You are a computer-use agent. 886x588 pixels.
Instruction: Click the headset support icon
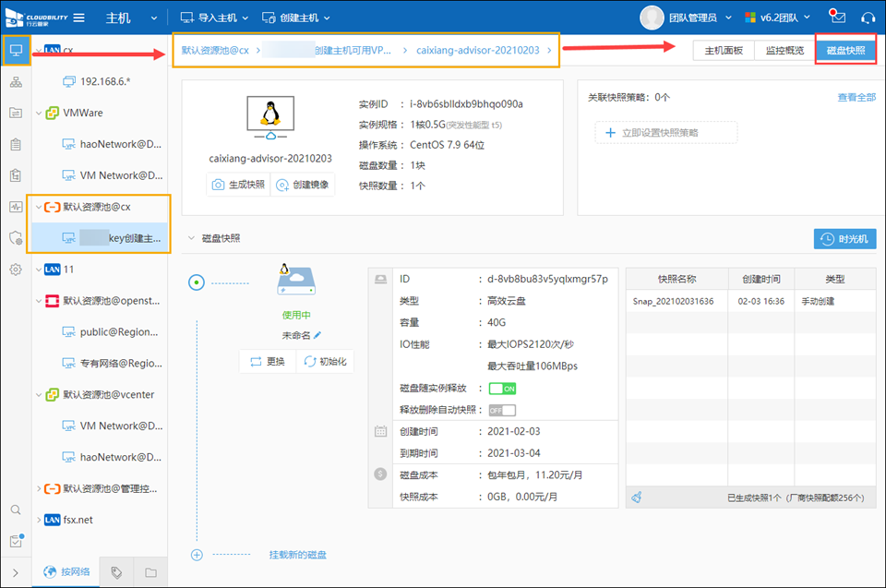(x=868, y=18)
